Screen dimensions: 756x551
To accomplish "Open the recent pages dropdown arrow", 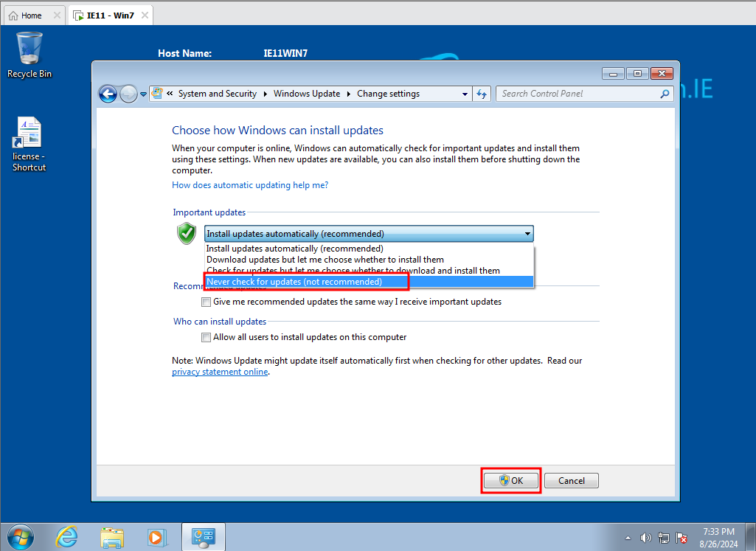I will pos(143,94).
